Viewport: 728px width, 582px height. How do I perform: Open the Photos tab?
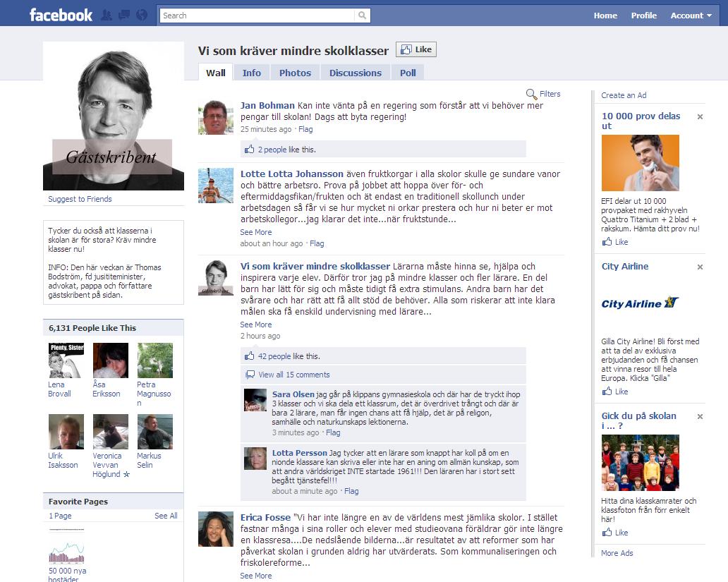[295, 73]
